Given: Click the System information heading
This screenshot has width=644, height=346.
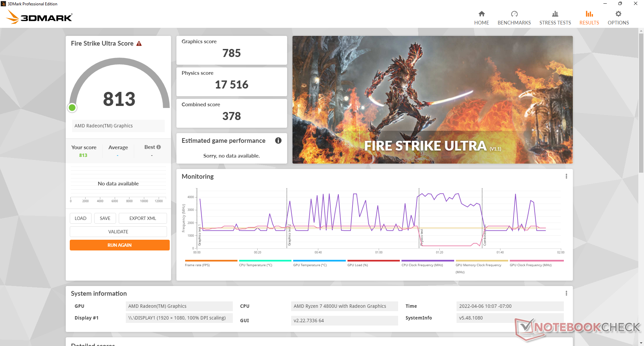Looking at the screenshot, I should tap(99, 293).
